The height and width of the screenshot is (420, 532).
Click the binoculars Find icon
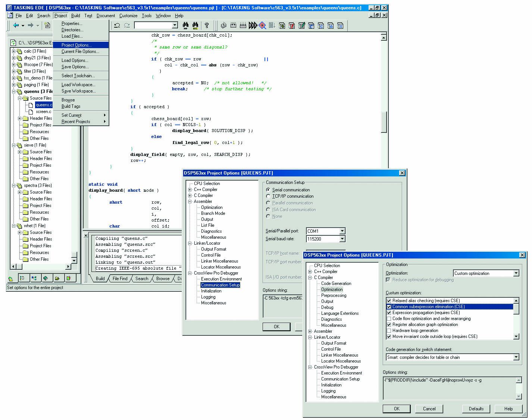(x=185, y=25)
